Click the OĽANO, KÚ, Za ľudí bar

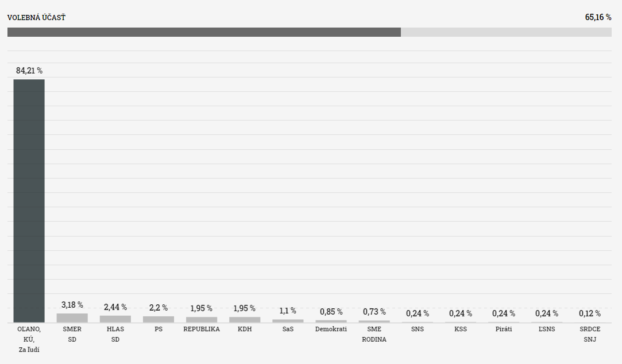coord(29,200)
